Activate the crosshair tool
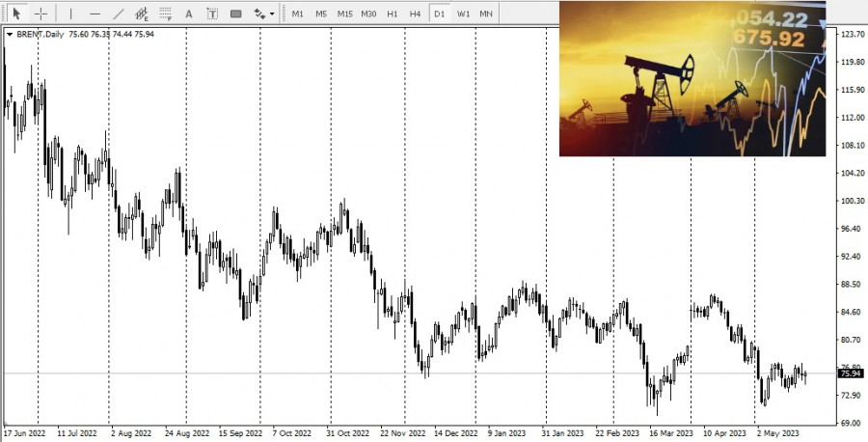Image resolution: width=868 pixels, height=442 pixels. pyautogui.click(x=41, y=14)
